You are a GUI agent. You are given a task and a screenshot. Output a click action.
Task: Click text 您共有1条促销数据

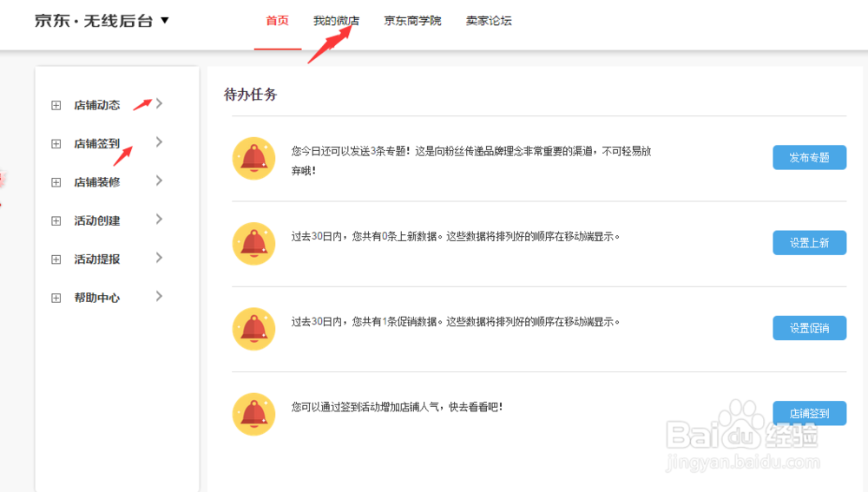[395, 322]
